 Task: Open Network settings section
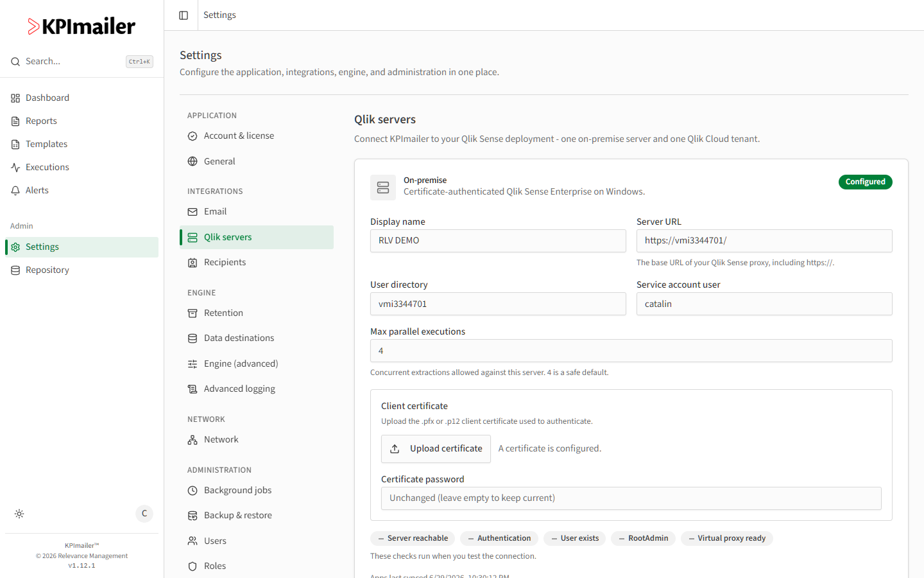click(257, 439)
